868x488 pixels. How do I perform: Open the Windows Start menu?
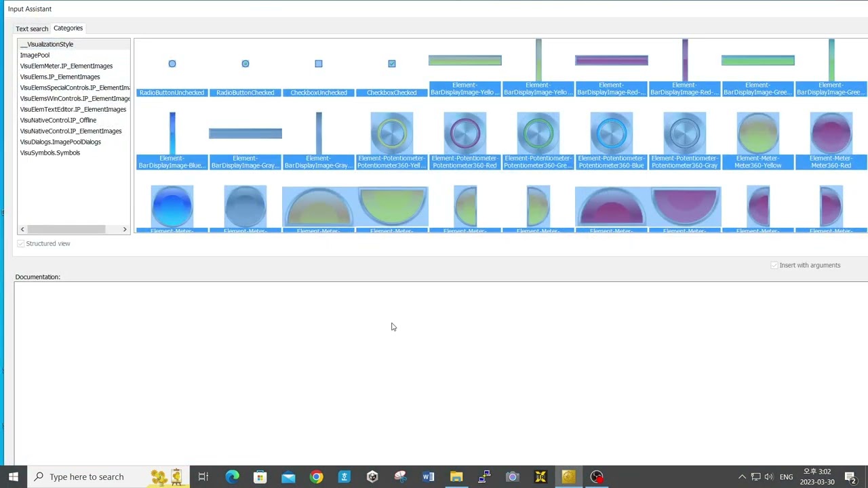(x=13, y=476)
